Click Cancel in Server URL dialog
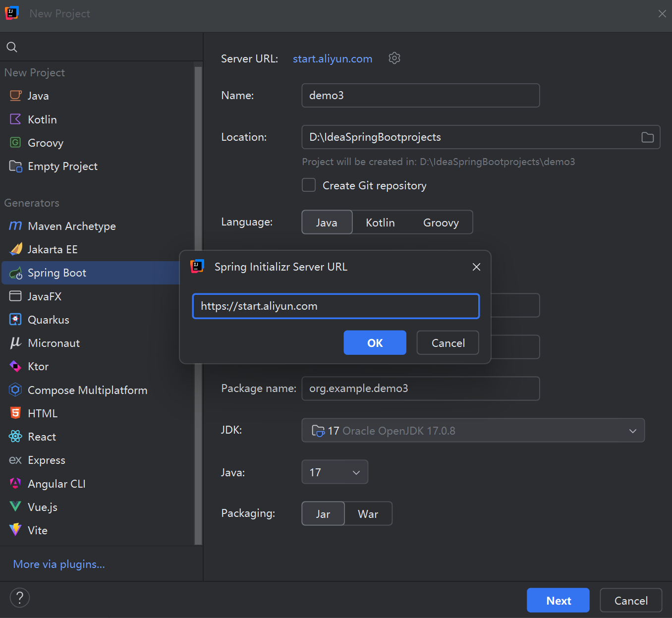 click(x=448, y=342)
